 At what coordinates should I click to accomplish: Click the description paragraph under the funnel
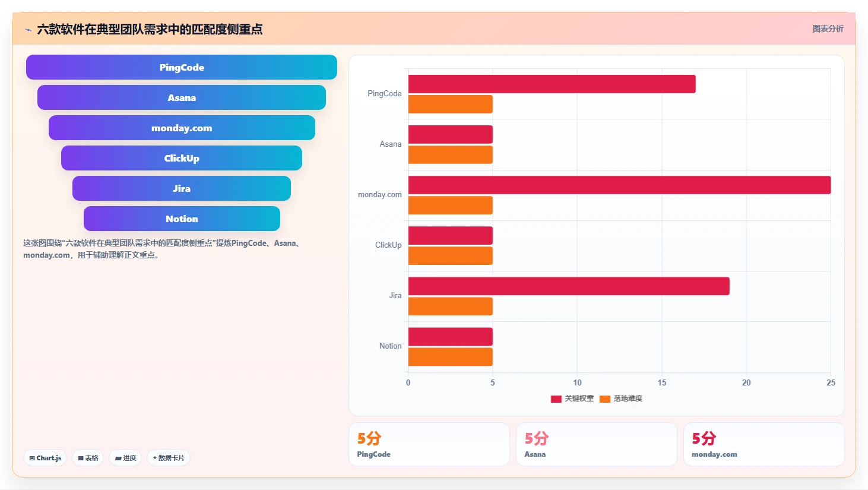(163, 249)
